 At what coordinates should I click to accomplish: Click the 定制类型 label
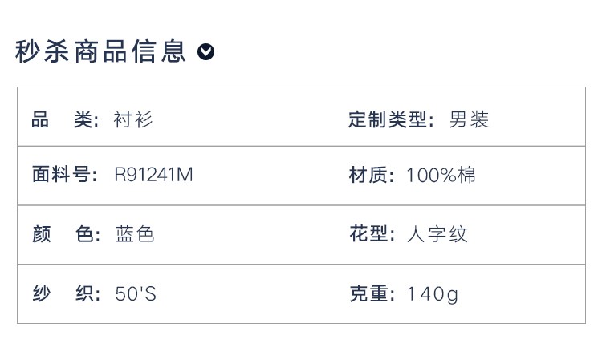[x=391, y=119]
